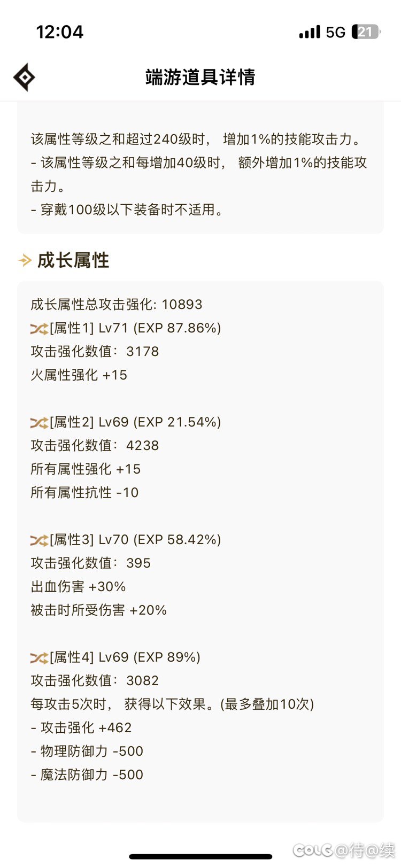Tap the 端游道具详情 page title
This screenshot has width=401, height=868.
(200, 77)
